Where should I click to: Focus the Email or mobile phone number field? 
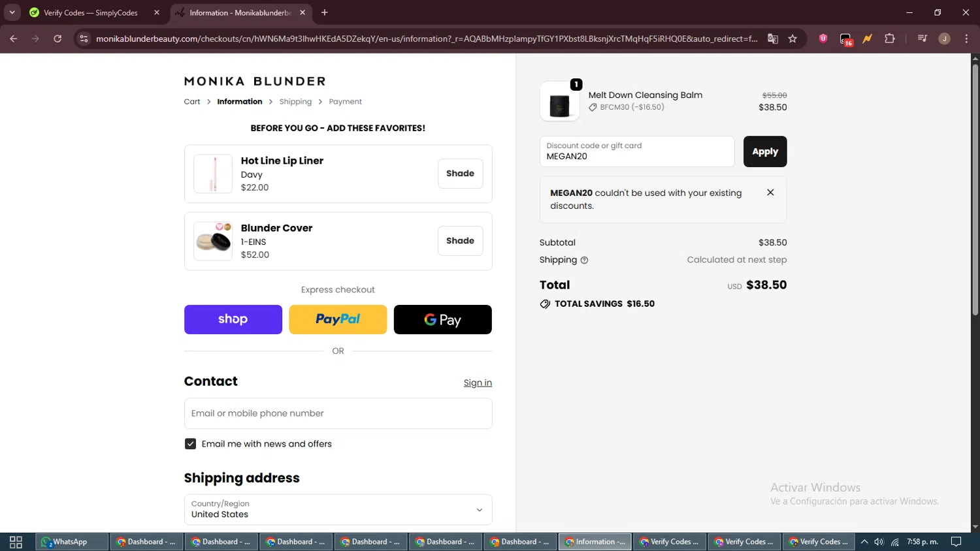pos(338,413)
